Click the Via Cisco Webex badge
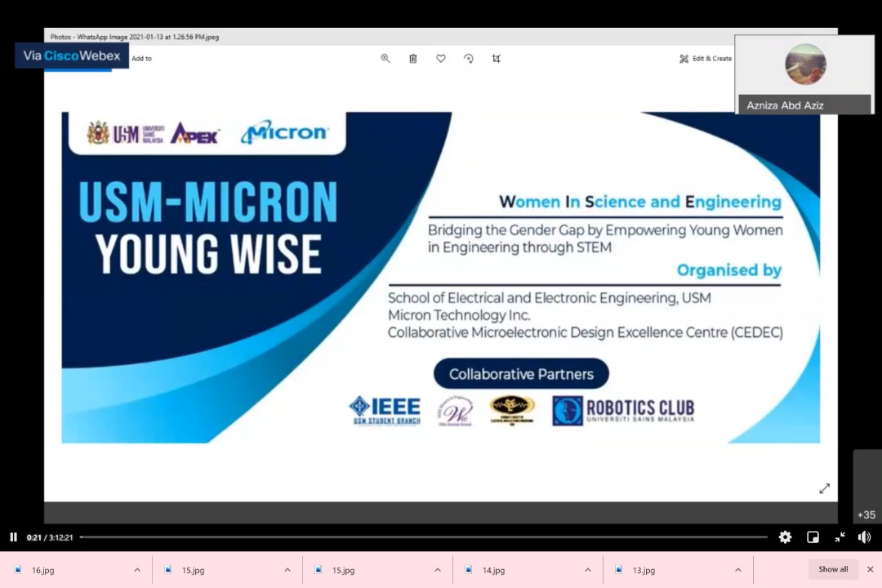 72,56
